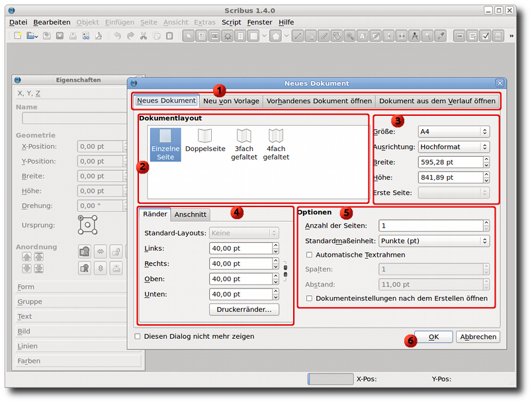Open the Script menu
The width and height of the screenshot is (532, 403).
click(232, 22)
